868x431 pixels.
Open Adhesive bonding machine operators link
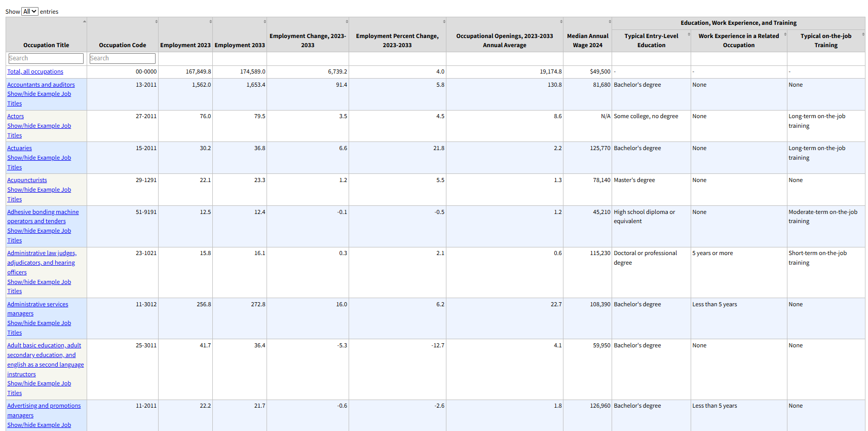point(43,217)
